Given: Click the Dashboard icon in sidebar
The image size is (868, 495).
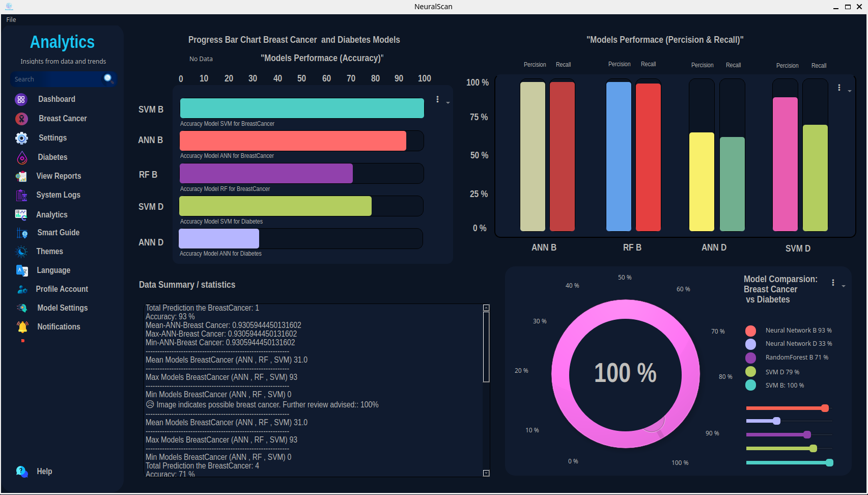Looking at the screenshot, I should 21,99.
